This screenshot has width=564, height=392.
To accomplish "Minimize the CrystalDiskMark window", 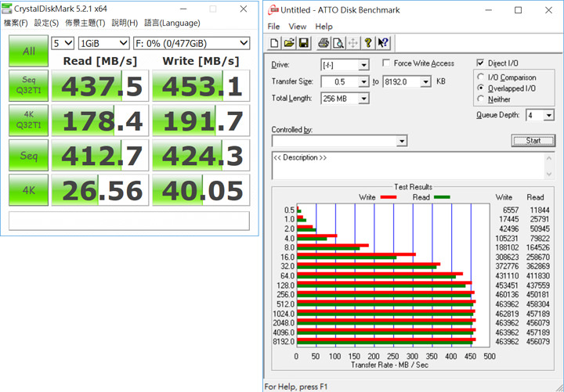I will click(183, 9).
